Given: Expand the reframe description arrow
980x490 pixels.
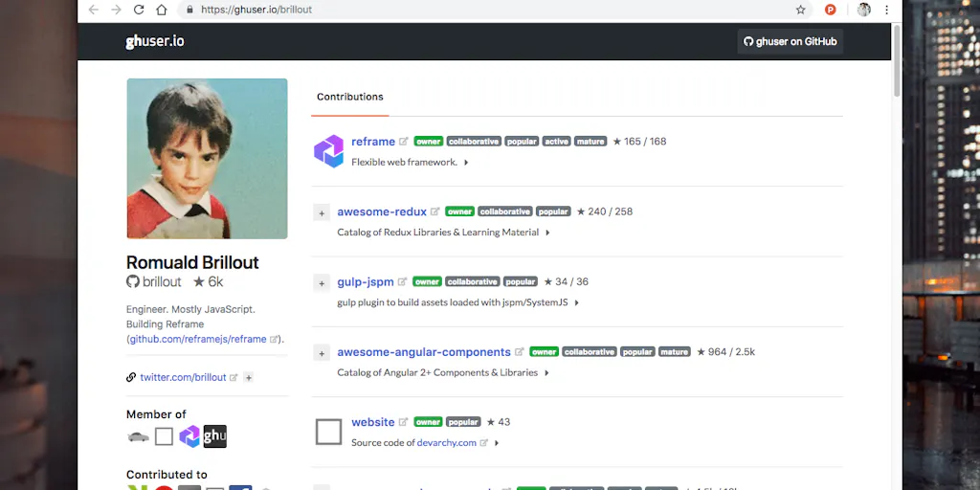Looking at the screenshot, I should coord(466,163).
